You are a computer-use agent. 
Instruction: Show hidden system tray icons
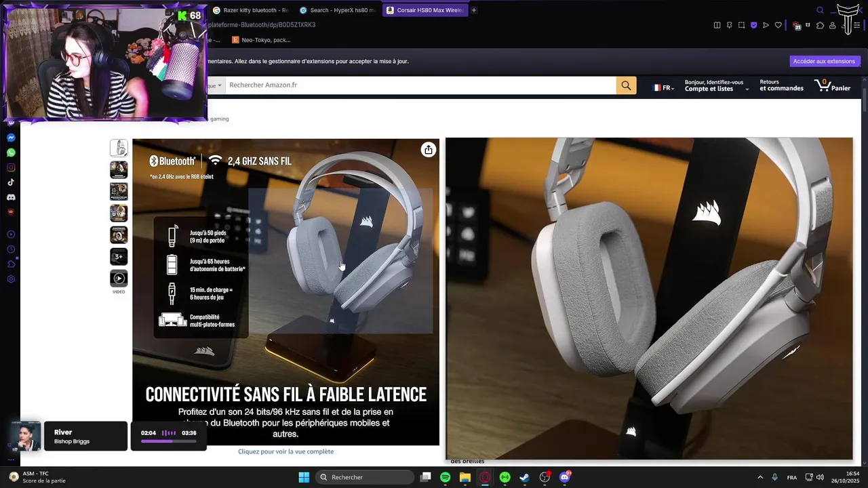pos(760,477)
